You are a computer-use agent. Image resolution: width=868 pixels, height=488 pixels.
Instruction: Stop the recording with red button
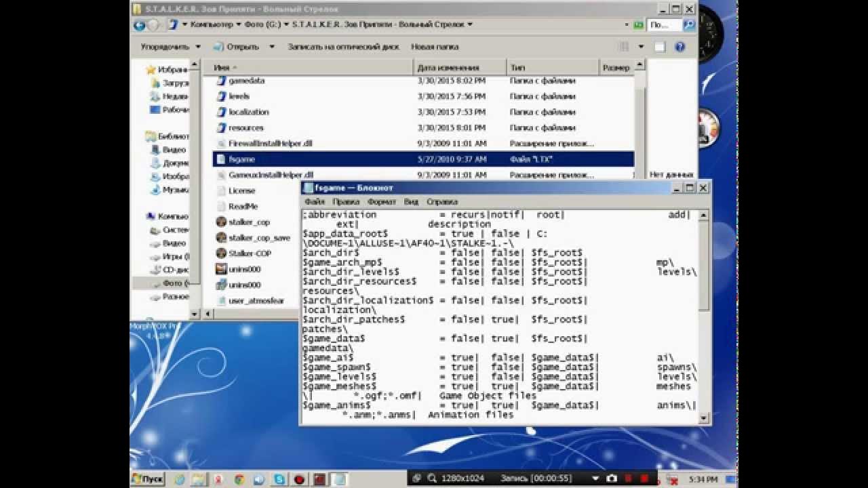pyautogui.click(x=645, y=479)
